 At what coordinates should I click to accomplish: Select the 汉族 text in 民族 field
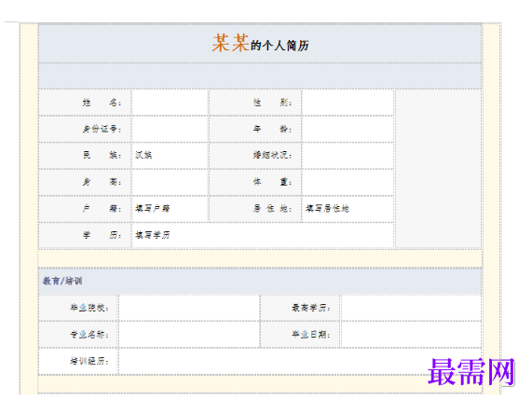pyautogui.click(x=143, y=155)
